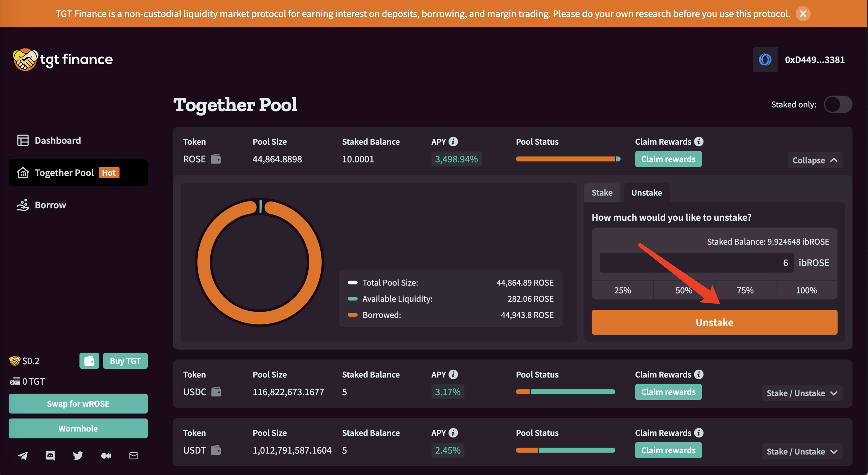Open Medium social icon link
Screen dimensions: 868x475
click(x=106, y=455)
